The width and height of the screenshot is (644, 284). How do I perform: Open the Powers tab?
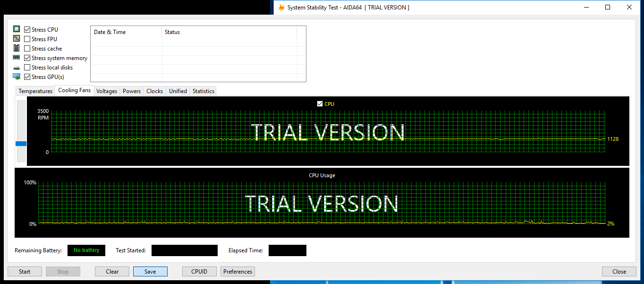(132, 91)
